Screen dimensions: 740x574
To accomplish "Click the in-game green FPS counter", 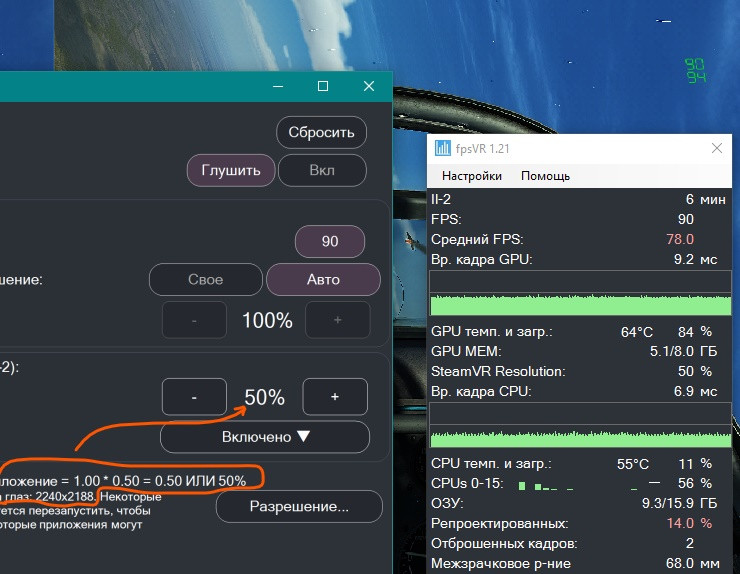I will 695,70.
